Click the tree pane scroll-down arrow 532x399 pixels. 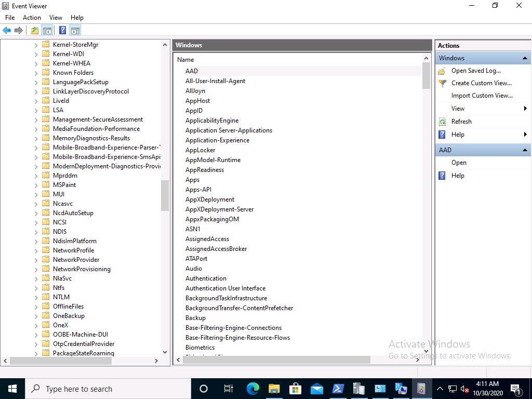[165, 352]
